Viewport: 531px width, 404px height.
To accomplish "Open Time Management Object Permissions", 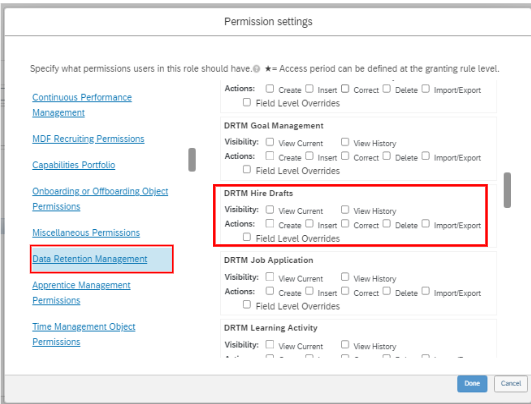I will point(84,334).
